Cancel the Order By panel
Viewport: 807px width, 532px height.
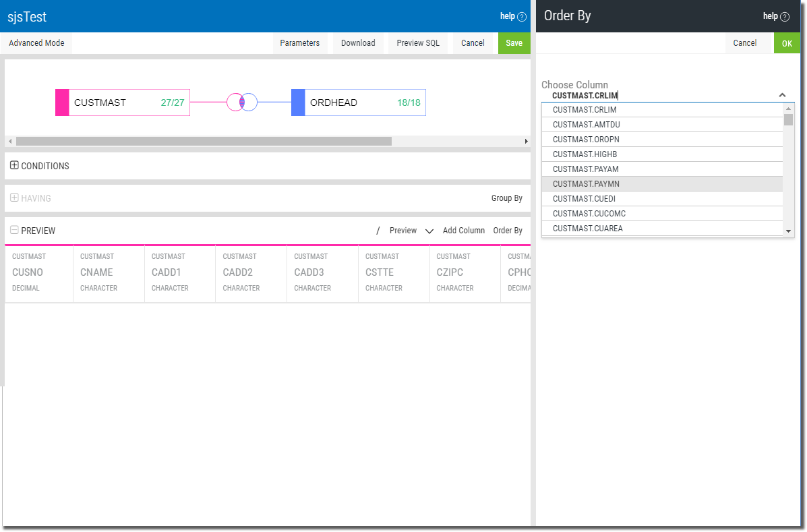tap(745, 43)
